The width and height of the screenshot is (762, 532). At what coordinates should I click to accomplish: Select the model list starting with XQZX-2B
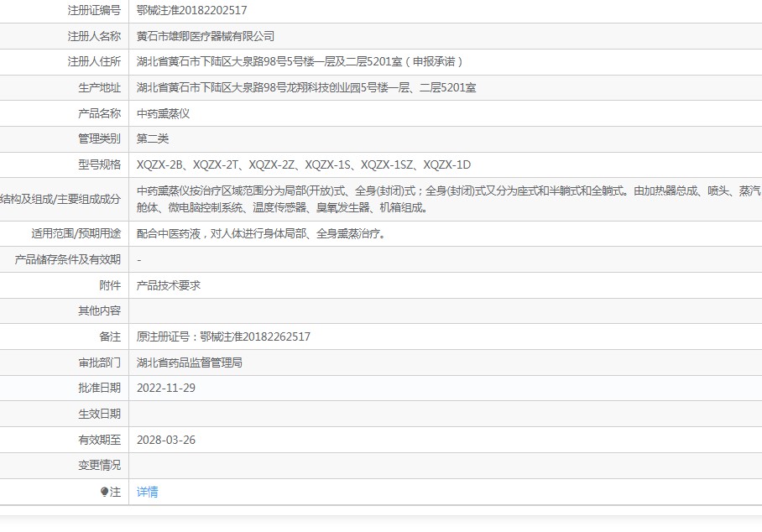pyautogui.click(x=304, y=164)
